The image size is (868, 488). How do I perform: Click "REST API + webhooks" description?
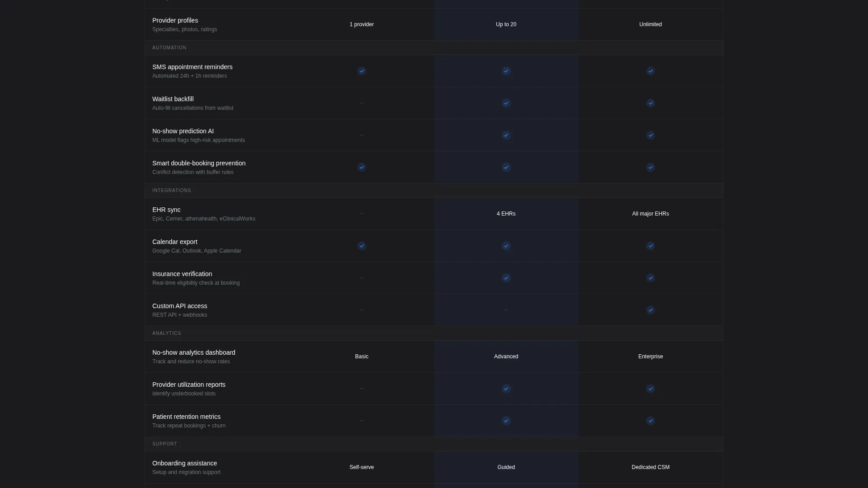click(179, 315)
